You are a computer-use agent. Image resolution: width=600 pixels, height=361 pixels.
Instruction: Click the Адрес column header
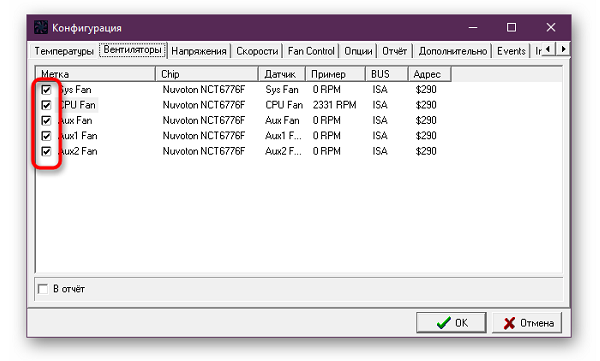tap(430, 74)
